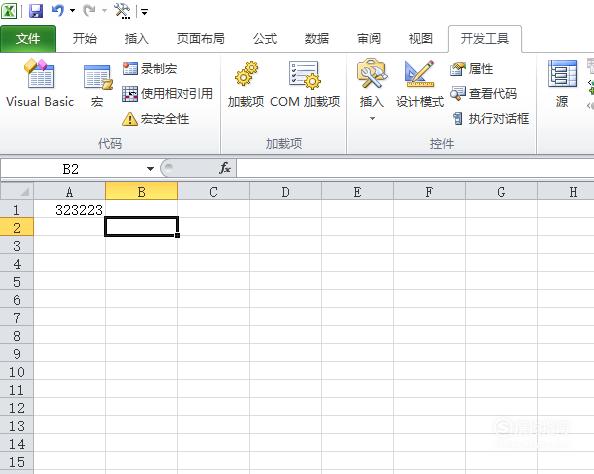Switch to the 开始 ribbon tab
Screen dimensions: 594x474
tap(85, 39)
